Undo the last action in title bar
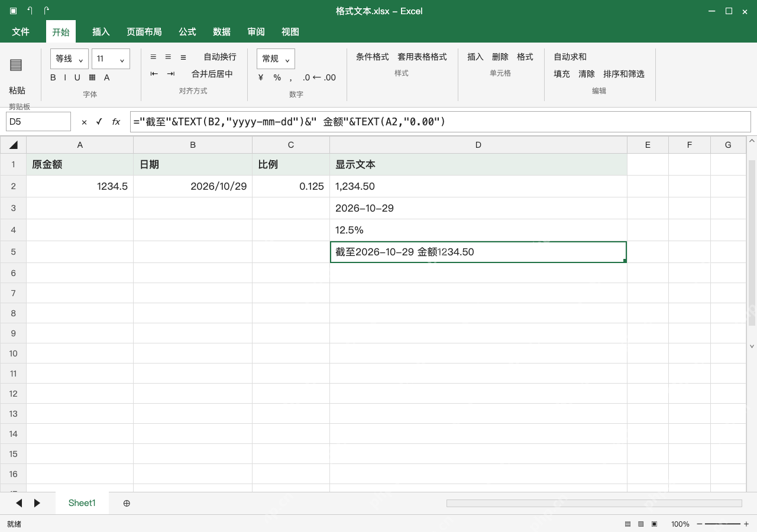Viewport: 757px width, 532px height. (30, 11)
